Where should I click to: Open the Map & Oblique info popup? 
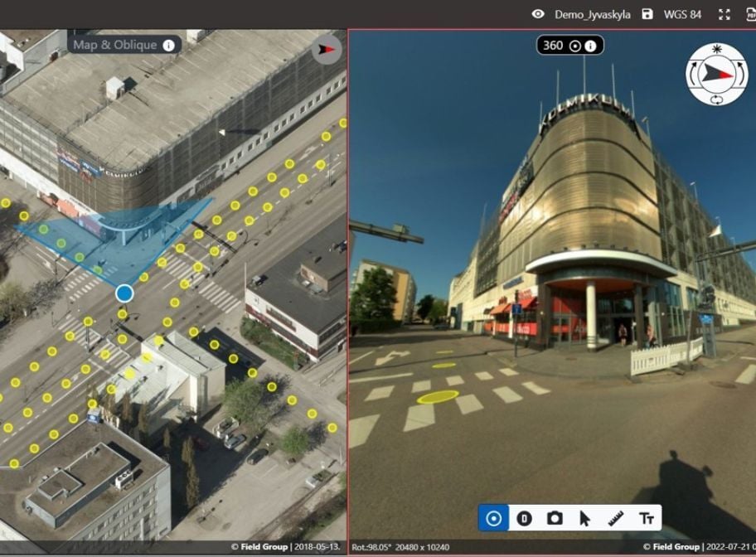(x=169, y=45)
